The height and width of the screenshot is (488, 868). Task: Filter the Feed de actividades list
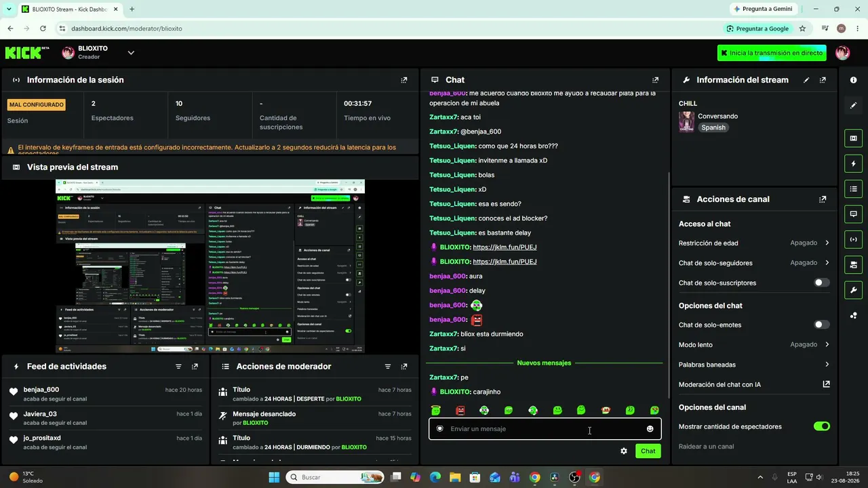tap(178, 367)
